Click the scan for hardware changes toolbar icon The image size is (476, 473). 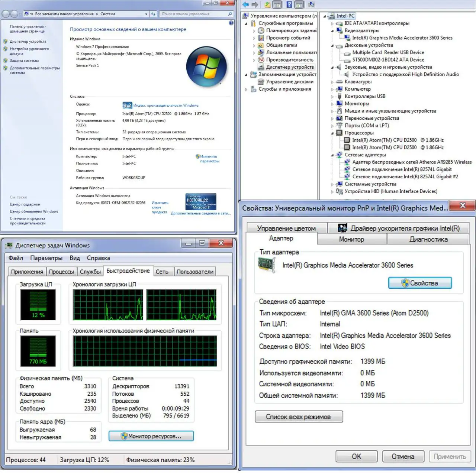click(x=311, y=5)
